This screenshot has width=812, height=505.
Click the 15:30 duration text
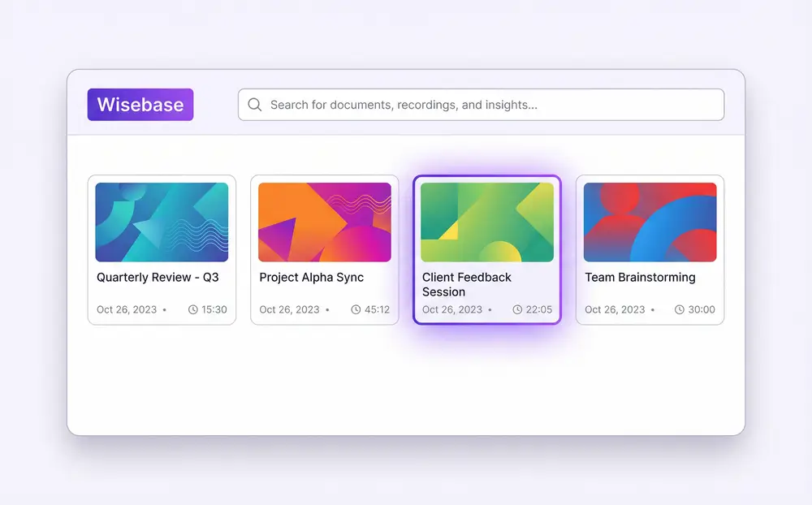214,309
